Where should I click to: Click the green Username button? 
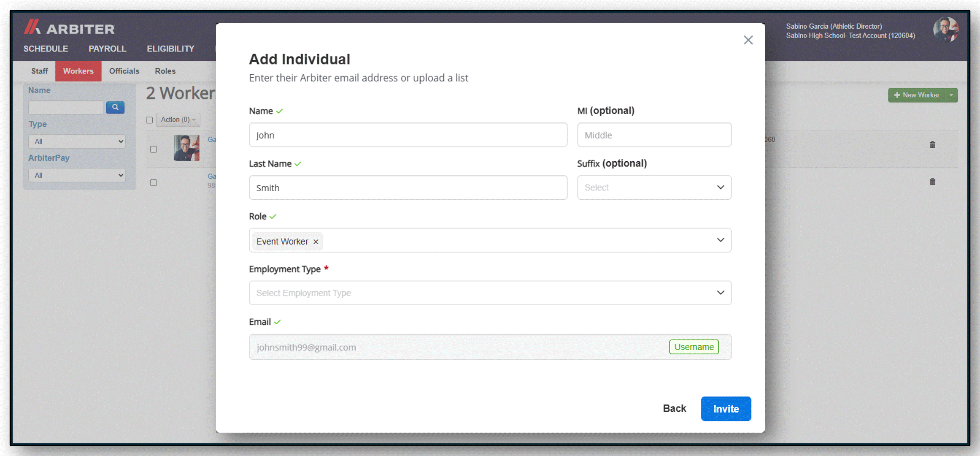[x=694, y=347]
